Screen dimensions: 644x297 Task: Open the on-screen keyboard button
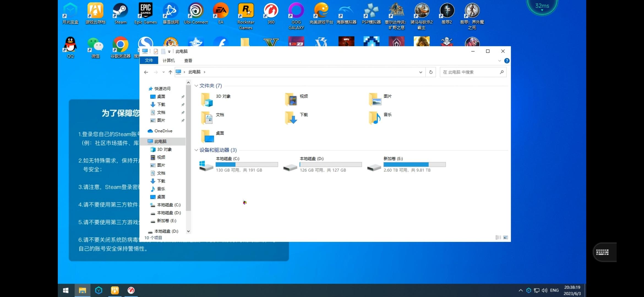(x=602, y=252)
